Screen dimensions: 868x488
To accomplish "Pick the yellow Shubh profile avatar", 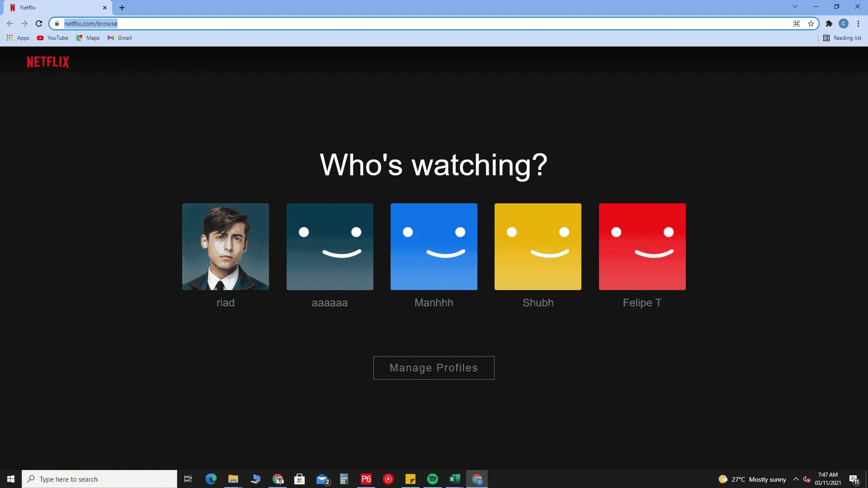I will click(538, 247).
